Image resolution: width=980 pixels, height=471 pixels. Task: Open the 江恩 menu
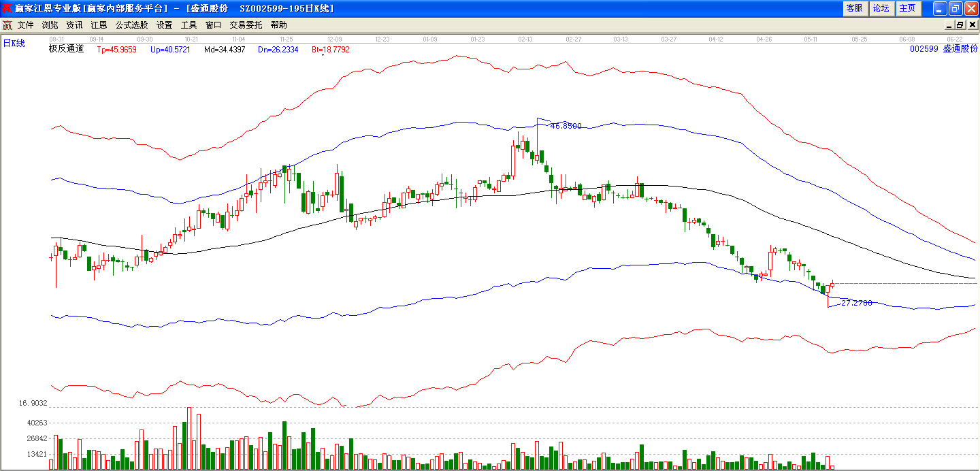click(x=99, y=25)
